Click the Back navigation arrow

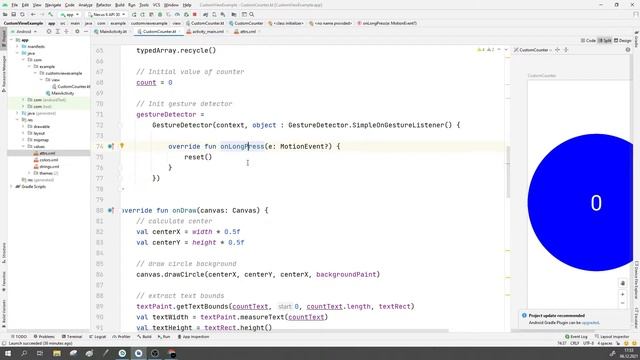[x=33, y=14]
